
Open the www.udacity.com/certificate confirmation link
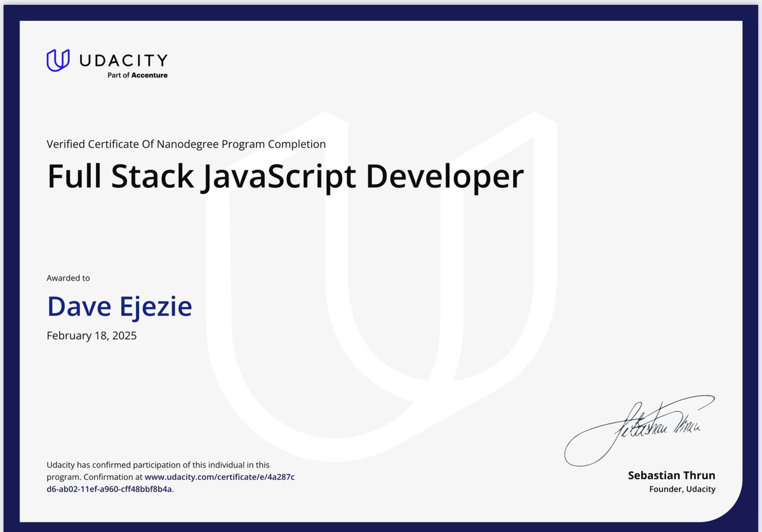coord(170,483)
